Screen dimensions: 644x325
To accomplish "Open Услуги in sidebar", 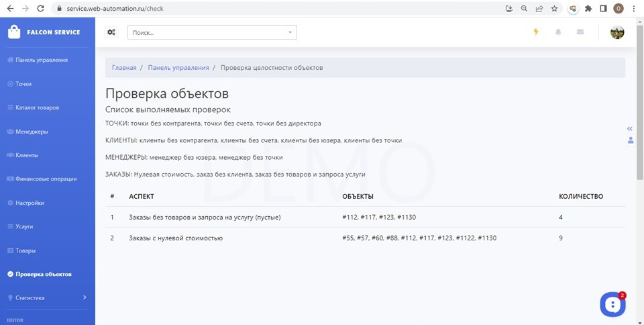I will tap(20, 226).
